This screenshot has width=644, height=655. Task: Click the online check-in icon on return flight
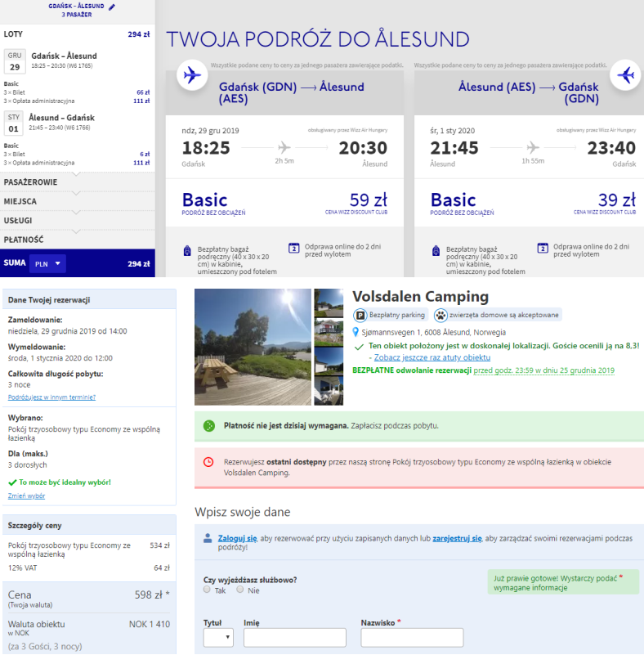click(543, 248)
